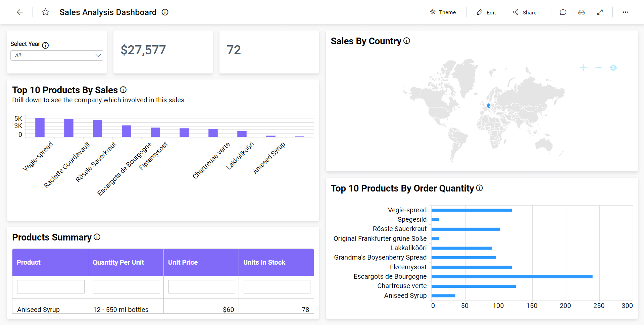Image resolution: width=644 pixels, height=325 pixels.
Task: View the Products Summary info icon
Action: (x=97, y=237)
